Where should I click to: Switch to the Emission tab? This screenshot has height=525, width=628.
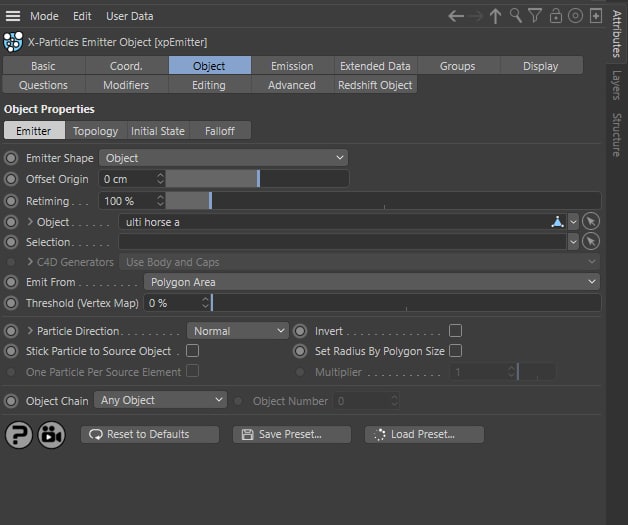[x=292, y=66]
